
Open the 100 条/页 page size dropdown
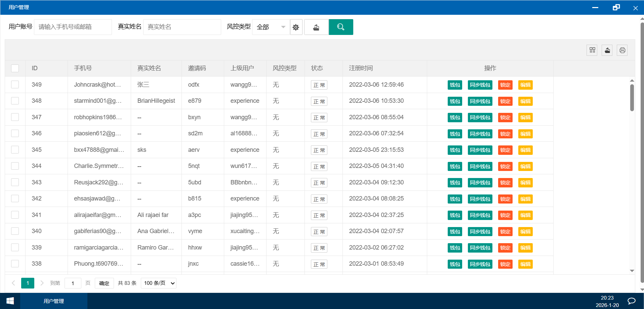159,283
